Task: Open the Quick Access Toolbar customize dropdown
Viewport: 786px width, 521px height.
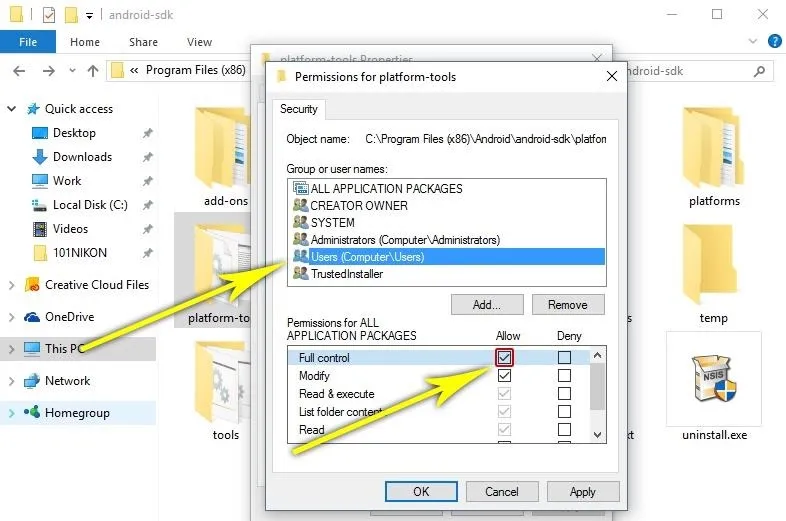Action: click(x=89, y=16)
